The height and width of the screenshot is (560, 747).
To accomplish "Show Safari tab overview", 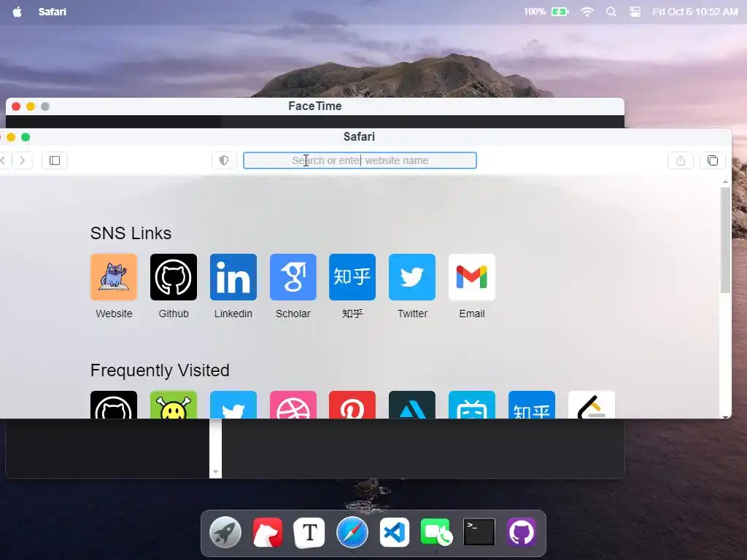I will point(713,160).
